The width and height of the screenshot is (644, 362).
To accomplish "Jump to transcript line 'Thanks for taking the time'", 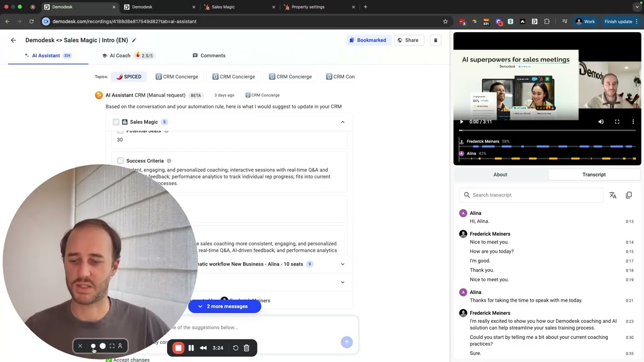I will [x=526, y=300].
